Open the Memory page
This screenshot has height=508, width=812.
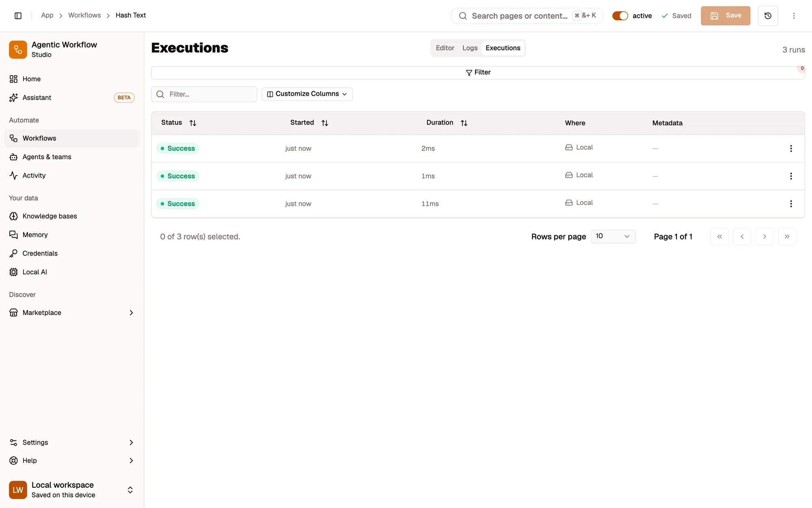(x=72, y=235)
